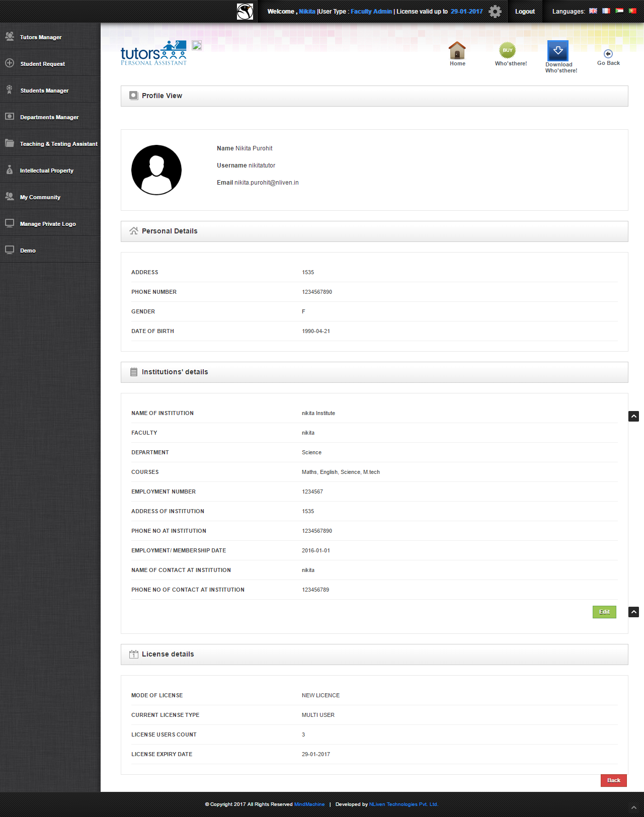Click the Intellectual Property icon
The width and height of the screenshot is (644, 817).
[x=10, y=170]
